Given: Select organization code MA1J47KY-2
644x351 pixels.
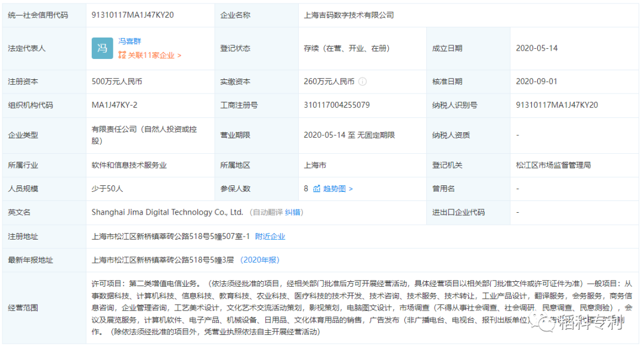Looking at the screenshot, I should pyautogui.click(x=114, y=105).
